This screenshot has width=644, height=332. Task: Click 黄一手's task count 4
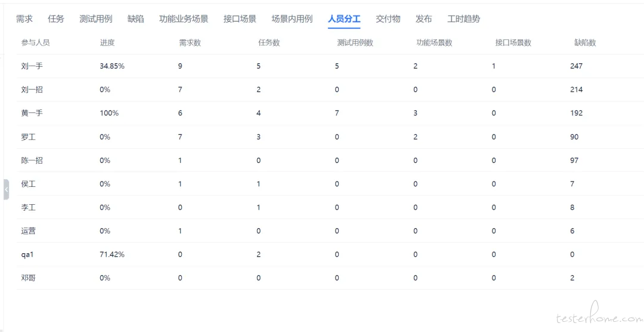click(258, 113)
